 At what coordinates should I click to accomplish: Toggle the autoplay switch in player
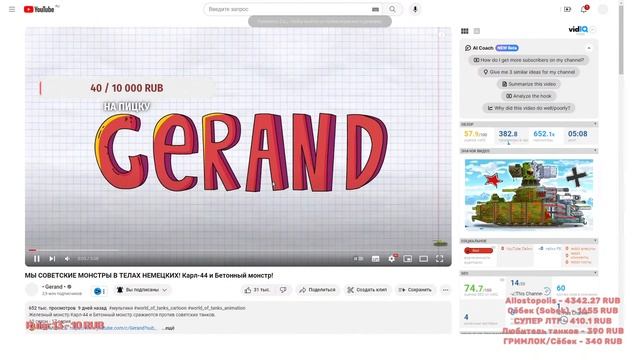(x=358, y=258)
